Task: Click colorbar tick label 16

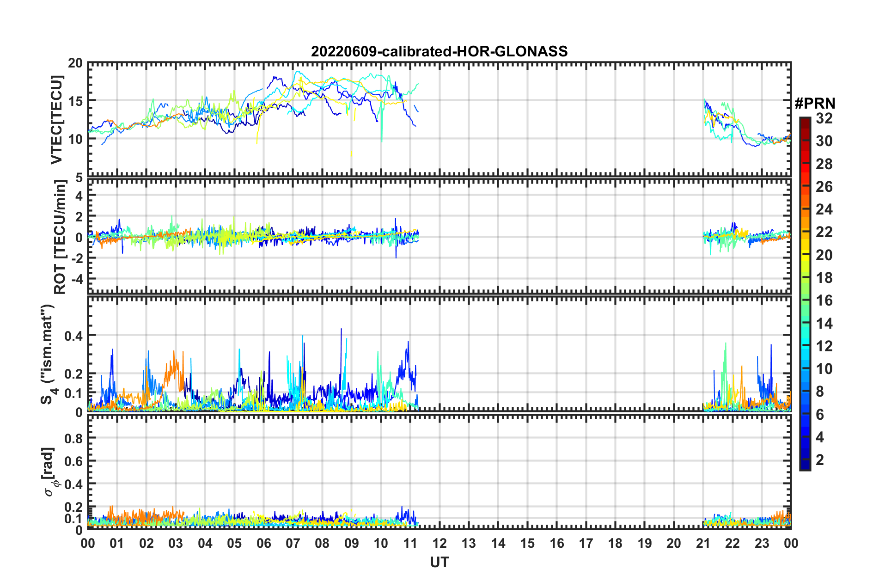Action: pos(824,300)
